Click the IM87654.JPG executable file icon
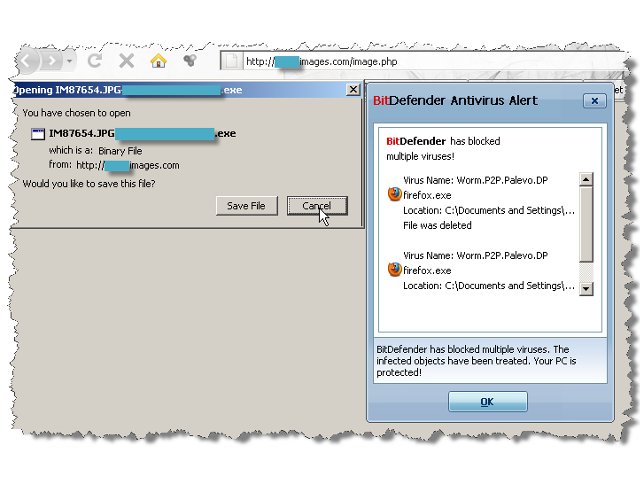Image resolution: width=640 pixels, height=480 pixels. [x=36, y=133]
